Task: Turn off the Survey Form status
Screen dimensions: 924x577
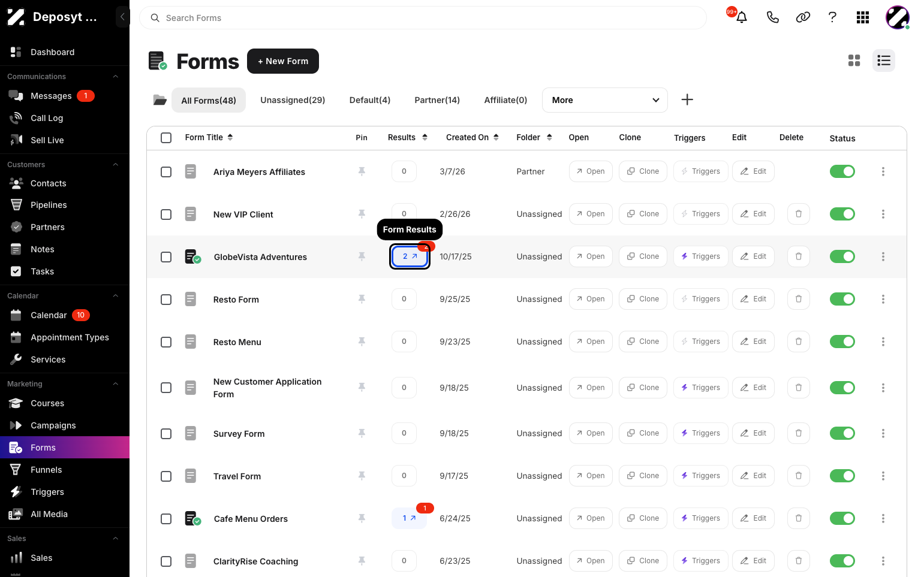Action: [842, 433]
